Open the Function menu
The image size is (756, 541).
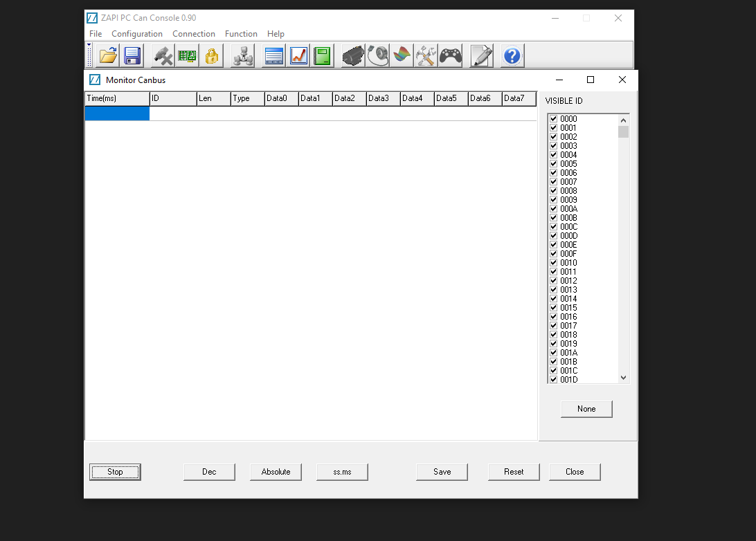241,34
